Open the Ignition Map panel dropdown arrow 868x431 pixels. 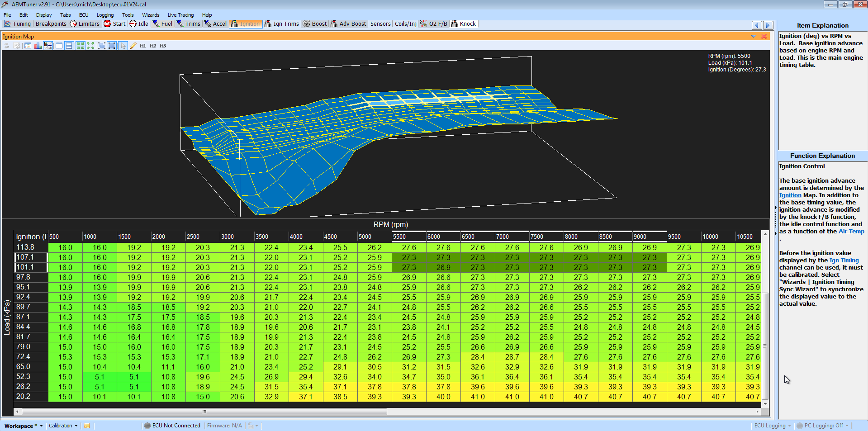pyautogui.click(x=753, y=36)
